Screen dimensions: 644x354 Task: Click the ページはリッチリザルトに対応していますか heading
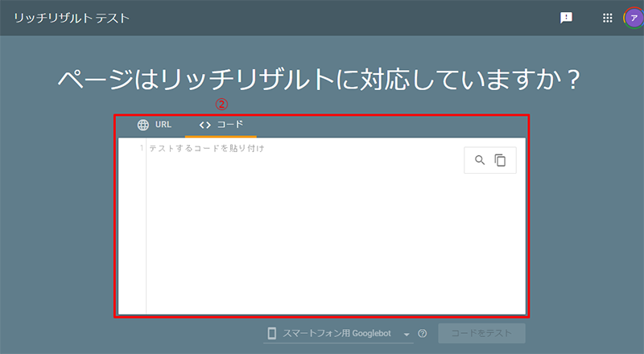pos(320,79)
